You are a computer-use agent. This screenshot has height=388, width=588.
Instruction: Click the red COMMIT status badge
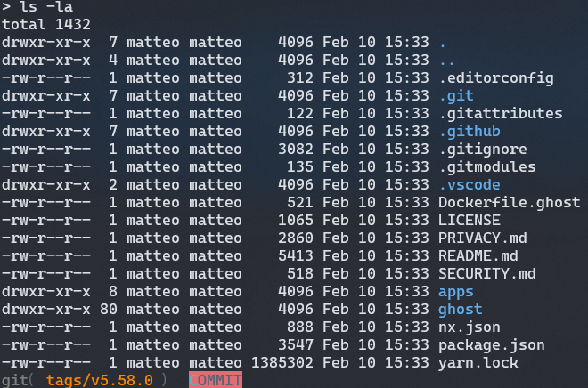(x=215, y=380)
